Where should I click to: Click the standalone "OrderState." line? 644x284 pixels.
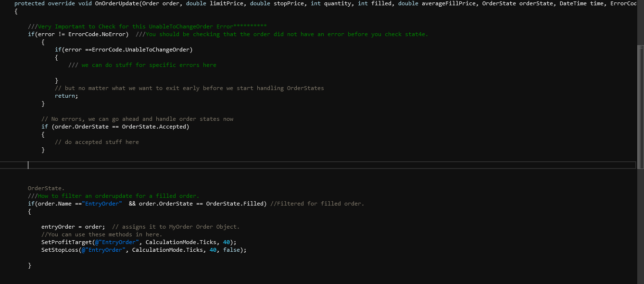pyautogui.click(x=46, y=188)
